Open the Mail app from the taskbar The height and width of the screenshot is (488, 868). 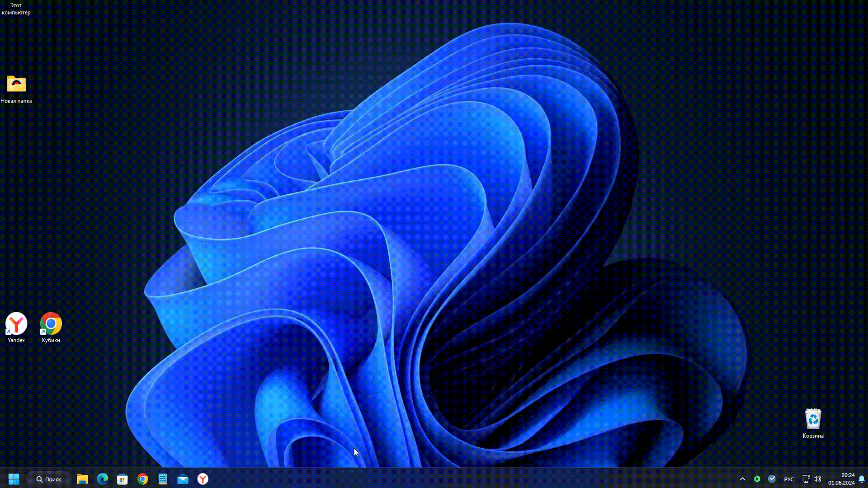pyautogui.click(x=183, y=479)
